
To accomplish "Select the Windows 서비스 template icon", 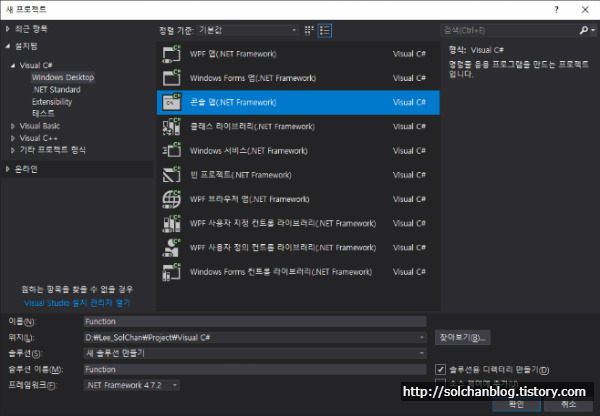I will (171, 151).
